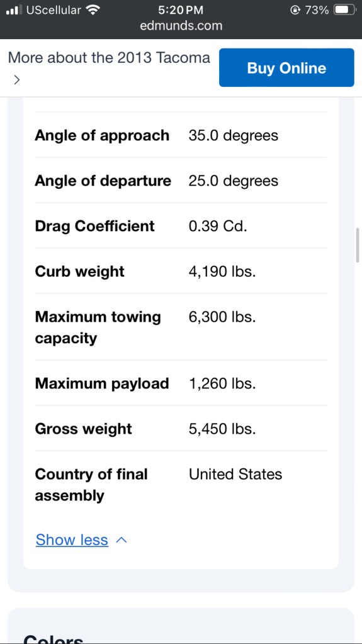Tap the 6,300 lbs. towing value

tap(222, 317)
